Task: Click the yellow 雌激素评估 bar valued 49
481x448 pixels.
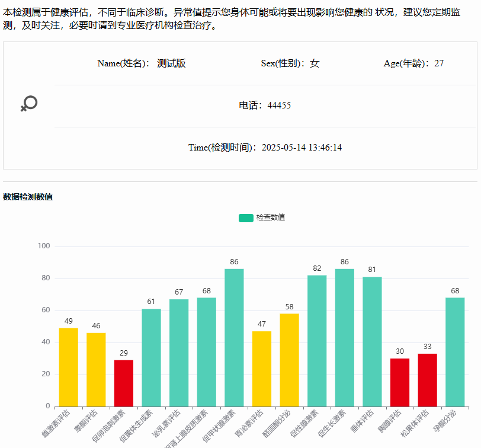Action: [x=69, y=367]
